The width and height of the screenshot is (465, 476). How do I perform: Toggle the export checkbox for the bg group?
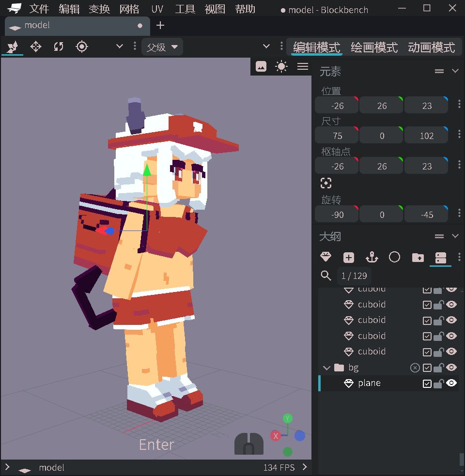[427, 368]
